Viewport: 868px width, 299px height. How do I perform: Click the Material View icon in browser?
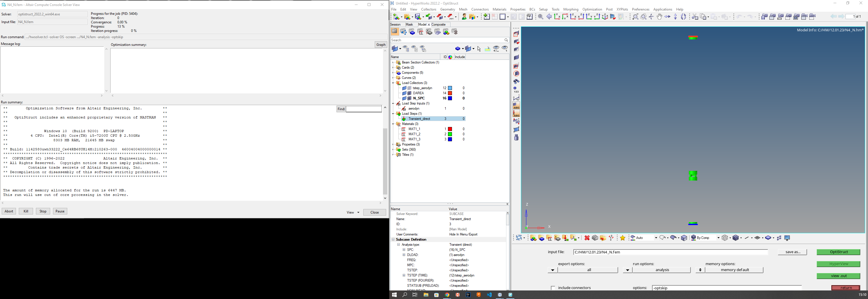(x=421, y=32)
